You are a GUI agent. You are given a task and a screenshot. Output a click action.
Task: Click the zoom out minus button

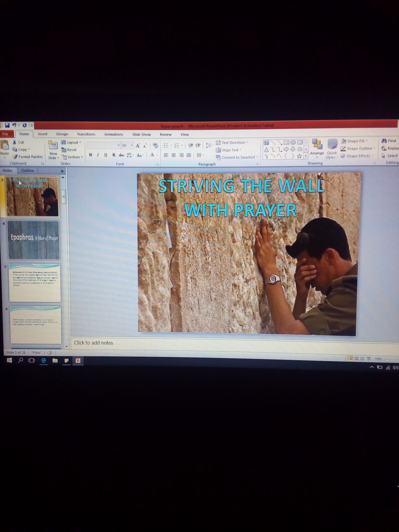[x=387, y=359]
